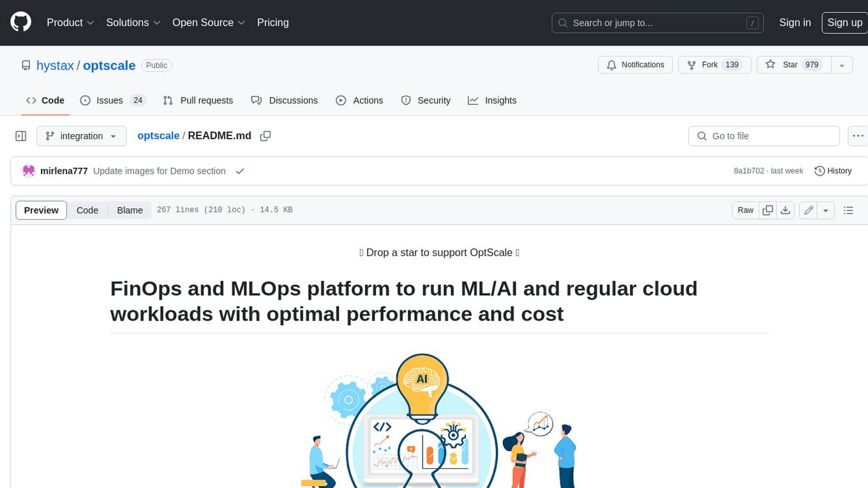This screenshot has height=488, width=868.
Task: Open the Raw file view
Action: tap(745, 210)
